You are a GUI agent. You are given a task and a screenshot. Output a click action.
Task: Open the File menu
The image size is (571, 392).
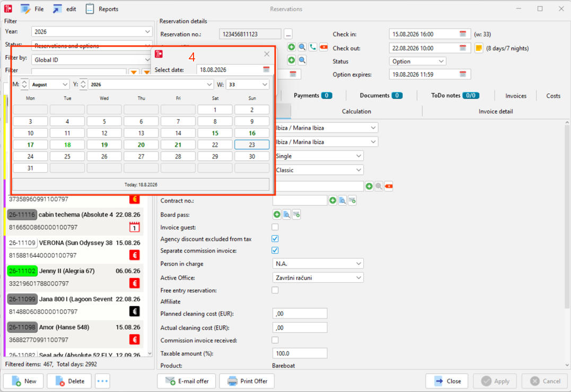(x=32, y=9)
